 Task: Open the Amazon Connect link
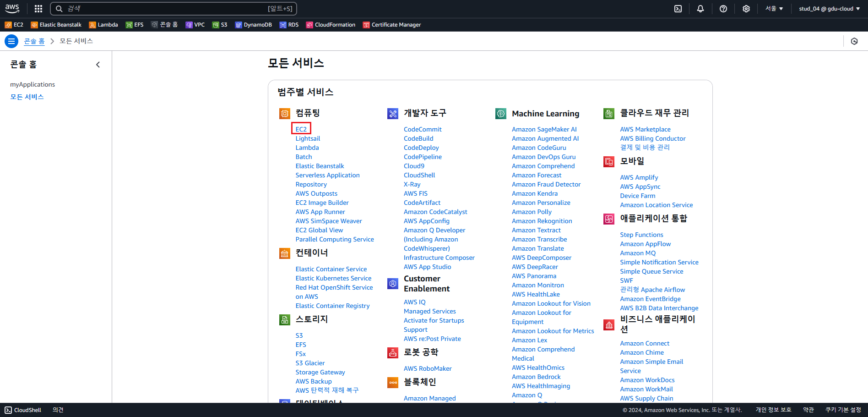645,343
